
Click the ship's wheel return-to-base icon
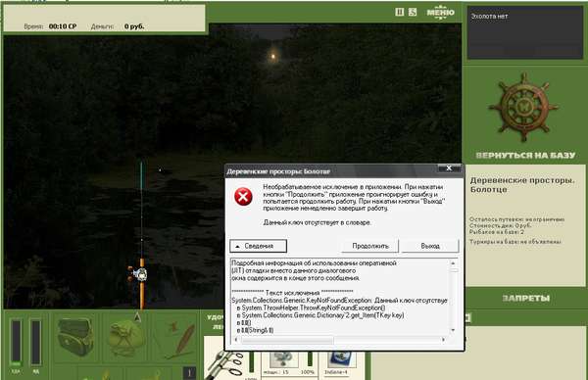[x=523, y=107]
